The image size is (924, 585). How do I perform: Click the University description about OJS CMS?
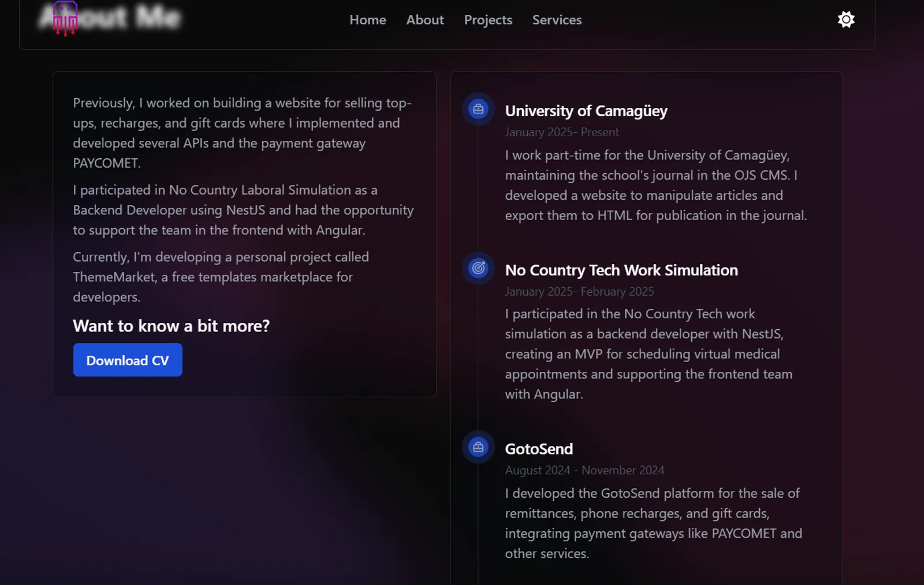coord(655,185)
